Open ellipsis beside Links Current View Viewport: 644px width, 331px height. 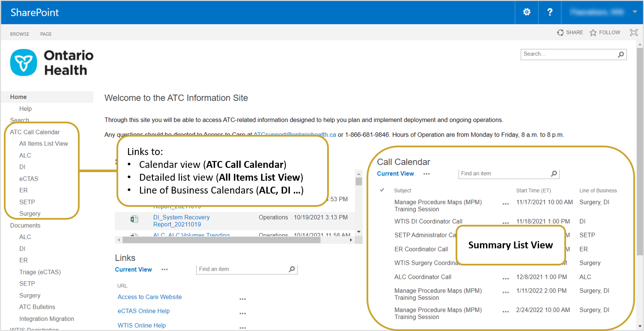click(x=165, y=269)
